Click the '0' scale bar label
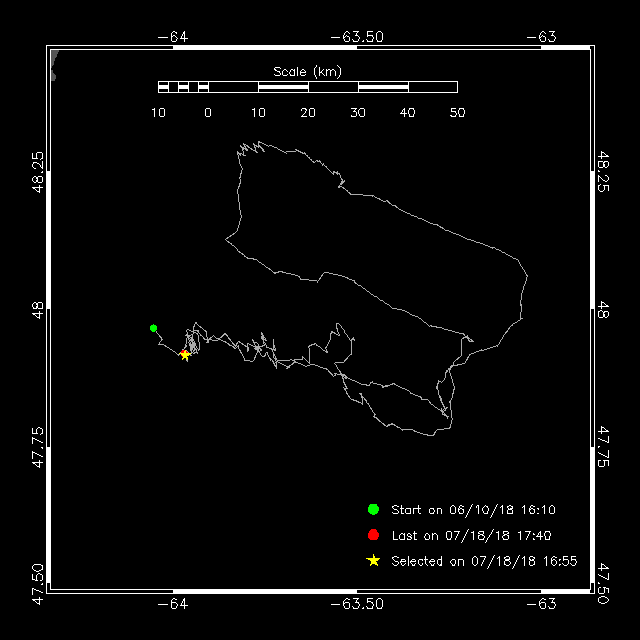Screen dimensions: 640x640 point(208,113)
